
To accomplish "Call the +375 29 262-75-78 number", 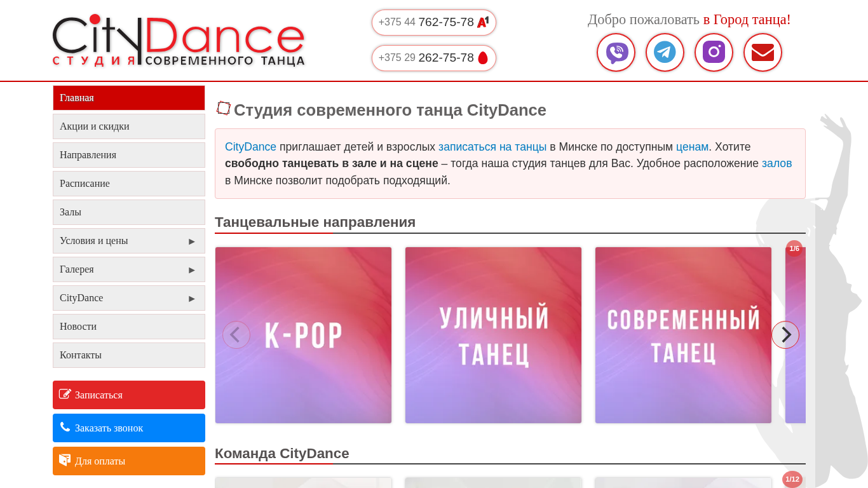I will [x=434, y=58].
